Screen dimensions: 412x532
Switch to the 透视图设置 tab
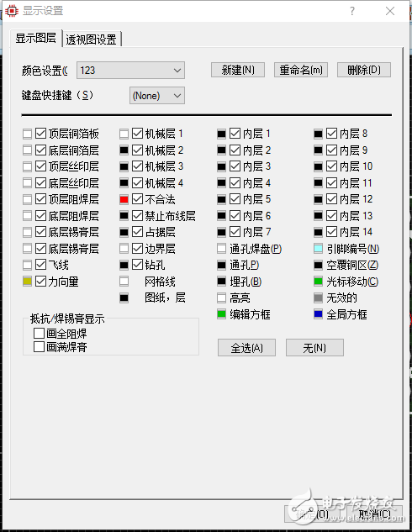coord(92,40)
